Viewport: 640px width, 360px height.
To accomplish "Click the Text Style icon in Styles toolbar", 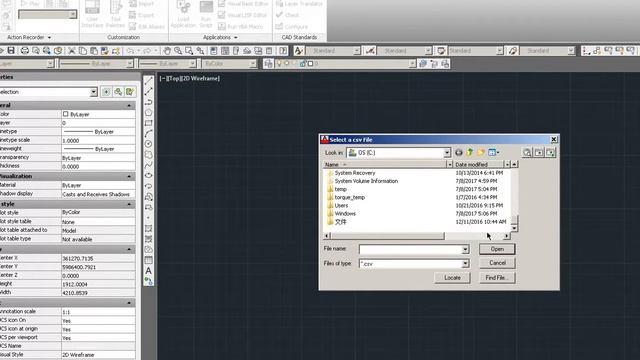I will coord(298,51).
